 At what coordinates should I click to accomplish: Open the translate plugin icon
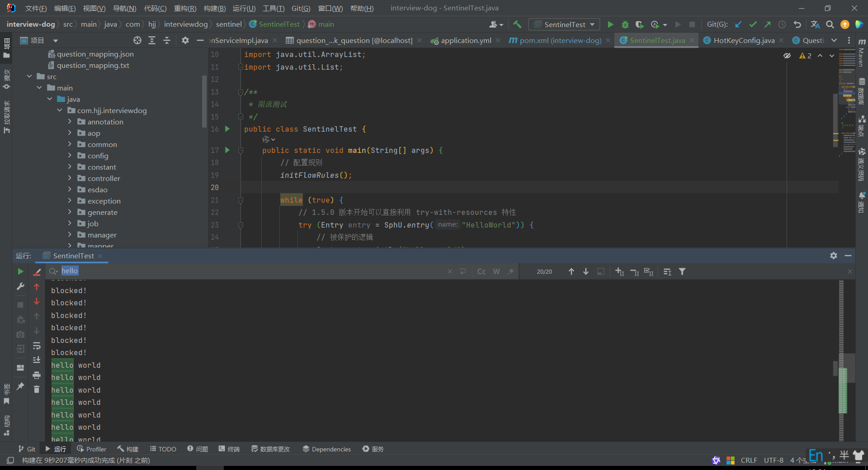815,24
